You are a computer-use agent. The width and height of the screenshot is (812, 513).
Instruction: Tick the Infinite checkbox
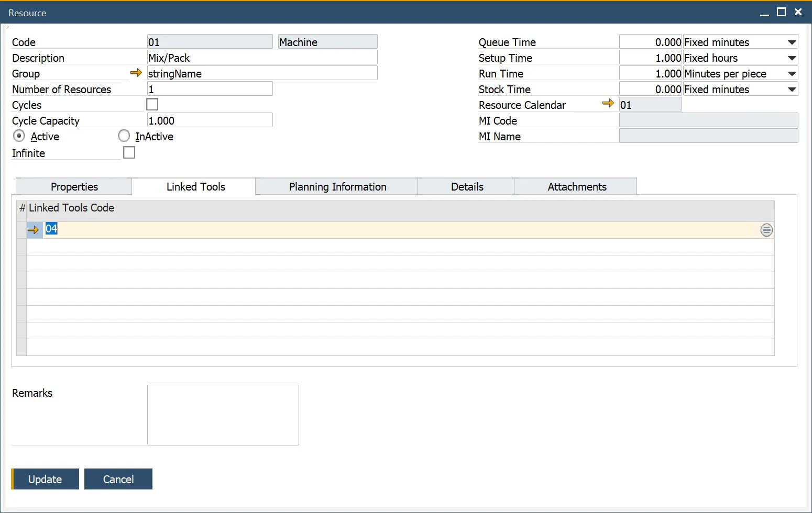tap(129, 152)
